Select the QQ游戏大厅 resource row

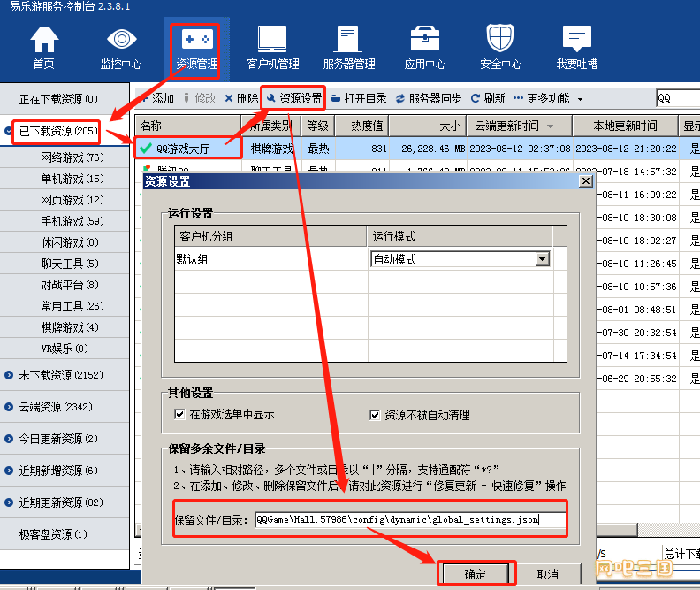coord(417,149)
